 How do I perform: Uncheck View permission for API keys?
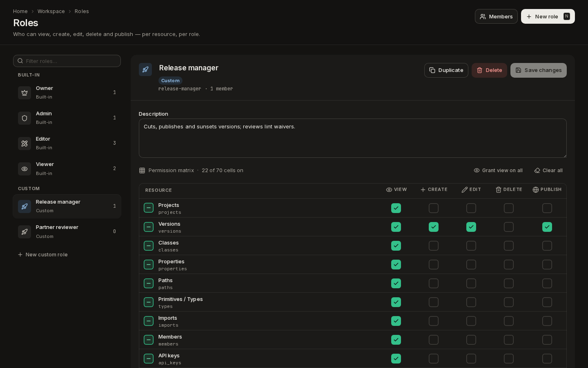pyautogui.click(x=396, y=359)
